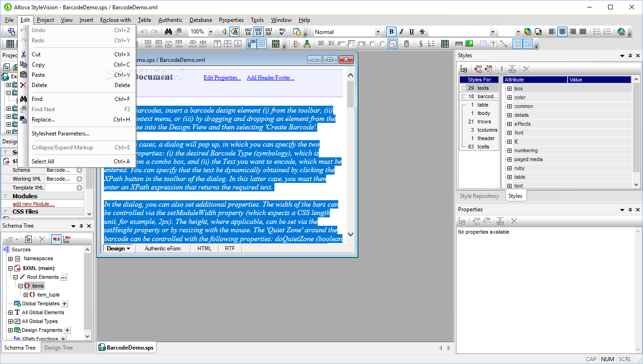Click the expand all icon in Styles toolbar
Image resolution: width=643 pixels, height=364 pixels.
(478, 69)
